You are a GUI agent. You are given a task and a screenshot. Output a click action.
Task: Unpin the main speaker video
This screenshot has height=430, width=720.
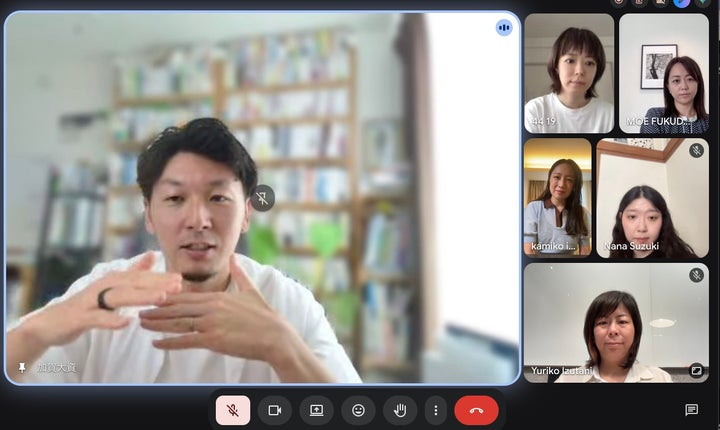(x=262, y=198)
